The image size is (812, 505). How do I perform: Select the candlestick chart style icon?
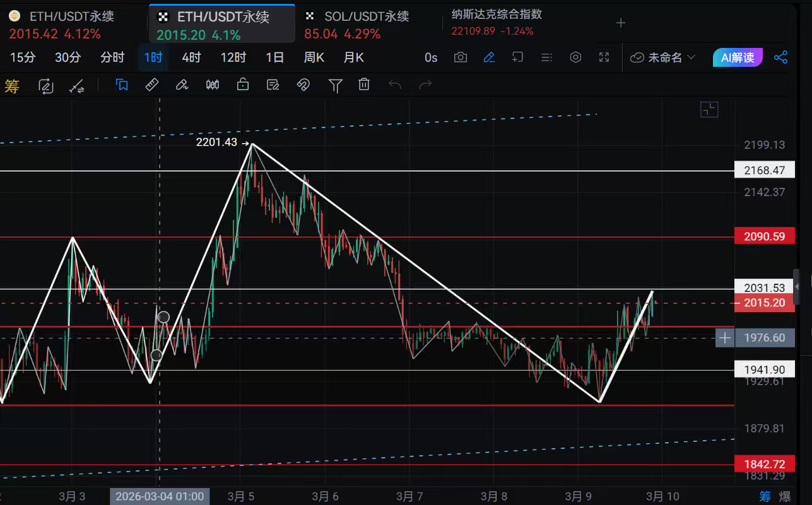(x=213, y=85)
